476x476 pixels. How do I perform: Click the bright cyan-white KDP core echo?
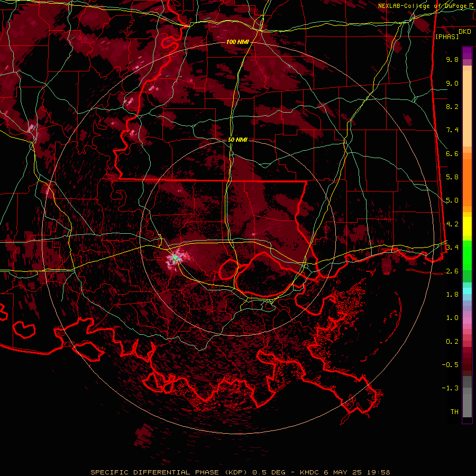pos(175,258)
